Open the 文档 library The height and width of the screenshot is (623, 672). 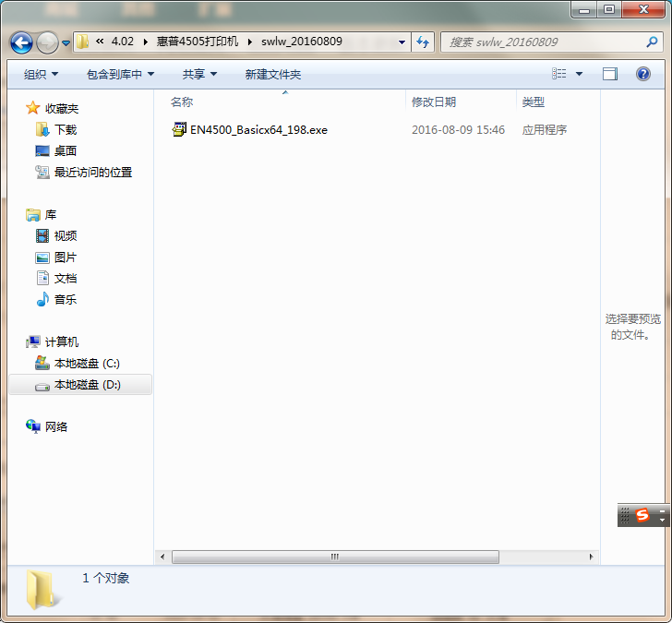[66, 278]
